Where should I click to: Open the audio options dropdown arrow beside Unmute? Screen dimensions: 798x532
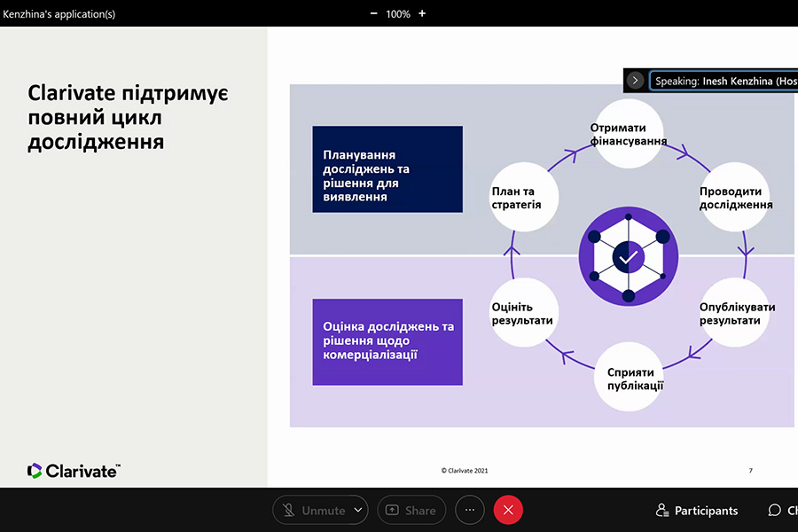coord(358,510)
